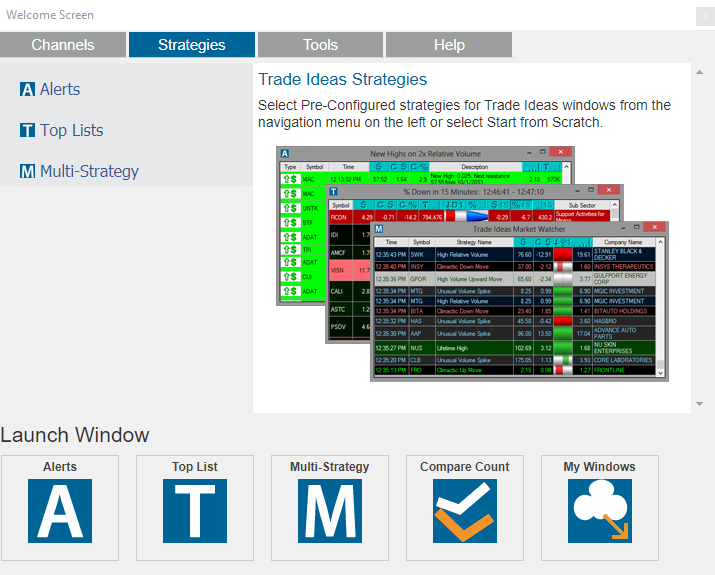Launch the Alerts window with A icon
Screen dimensions: 715x575
point(60,510)
